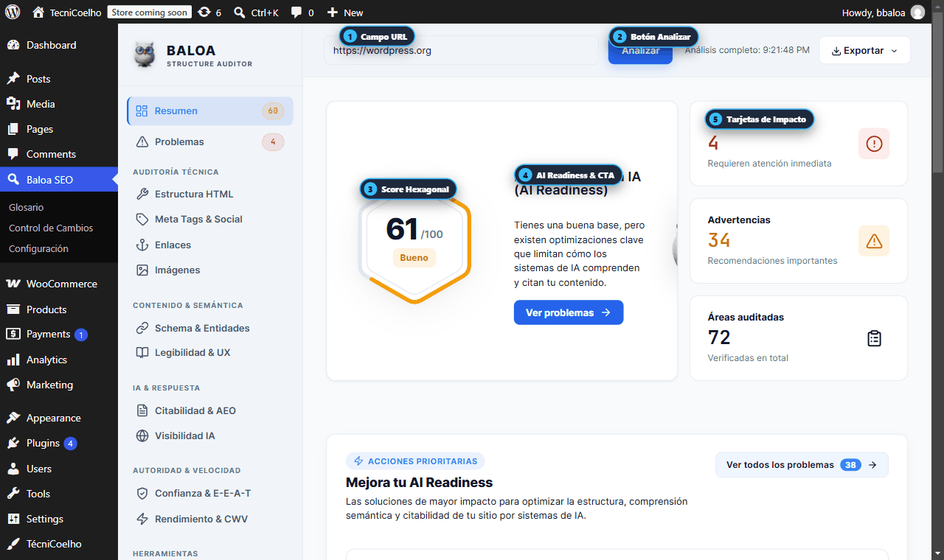The image size is (944, 560).
Task: Open the New content menu
Action: point(345,12)
